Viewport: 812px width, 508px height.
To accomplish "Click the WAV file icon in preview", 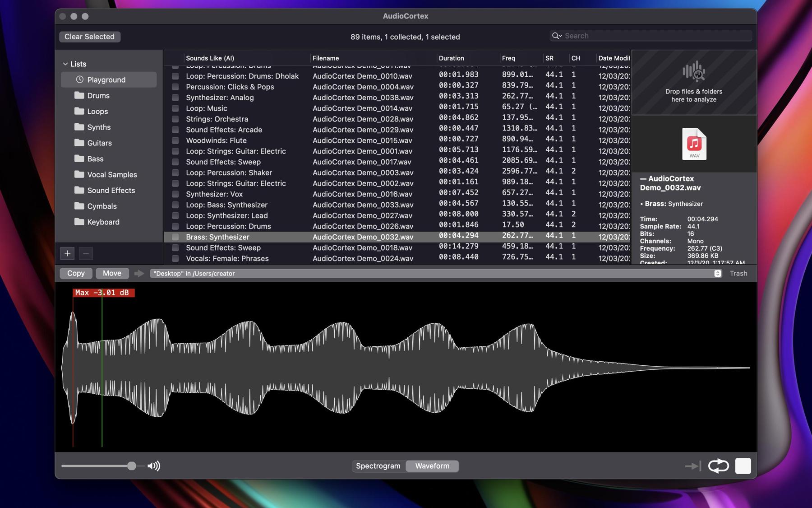I will coord(694,144).
